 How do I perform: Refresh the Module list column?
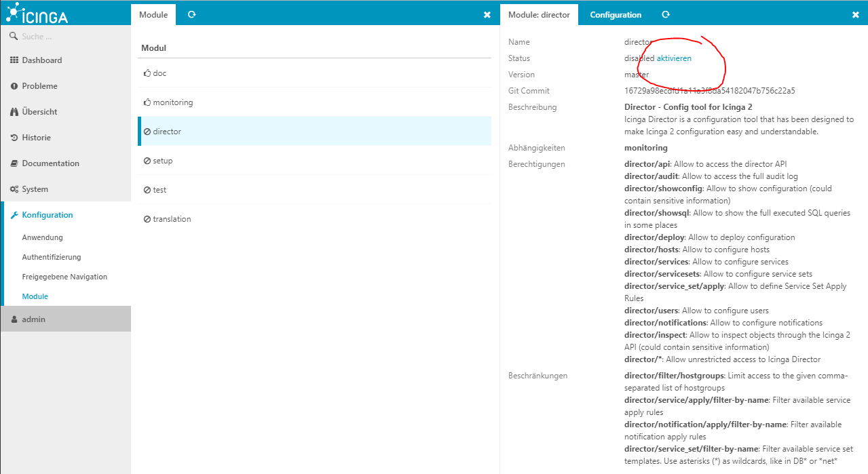pyautogui.click(x=191, y=14)
